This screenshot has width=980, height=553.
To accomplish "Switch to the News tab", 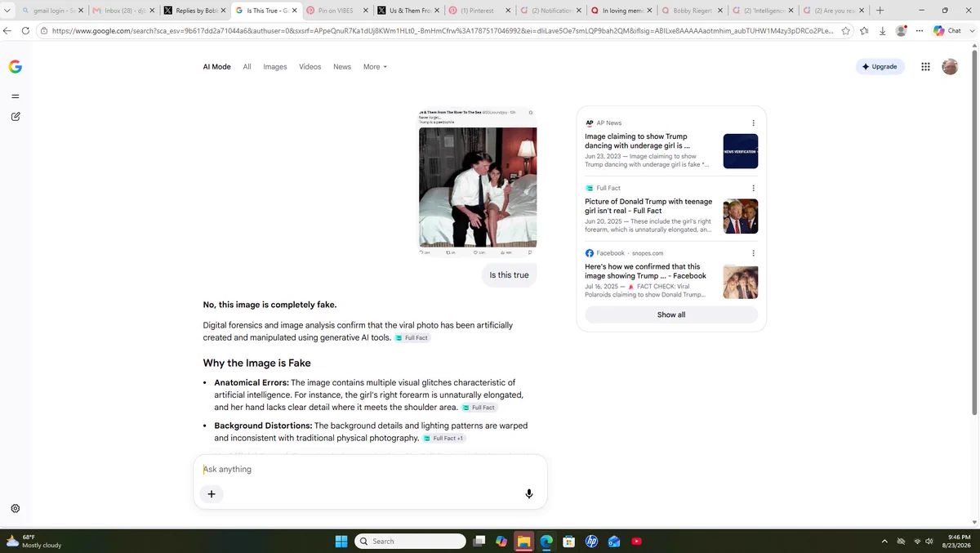I will (342, 67).
